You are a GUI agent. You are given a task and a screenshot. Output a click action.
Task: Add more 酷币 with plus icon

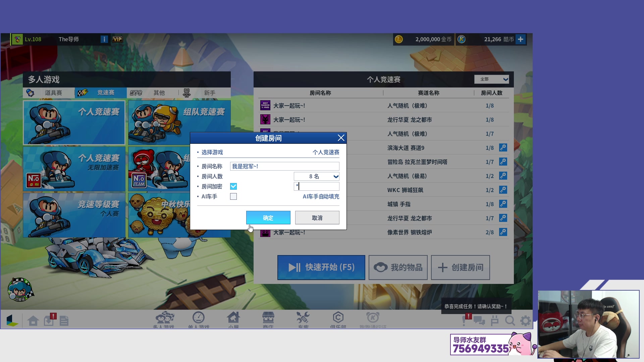(x=521, y=39)
